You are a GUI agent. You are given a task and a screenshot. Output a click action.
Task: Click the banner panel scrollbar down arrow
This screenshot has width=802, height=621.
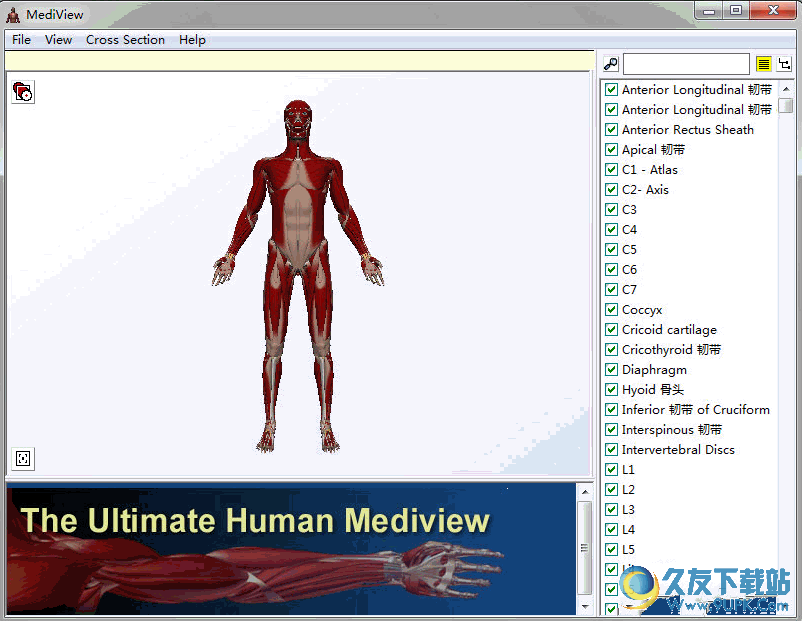585,607
